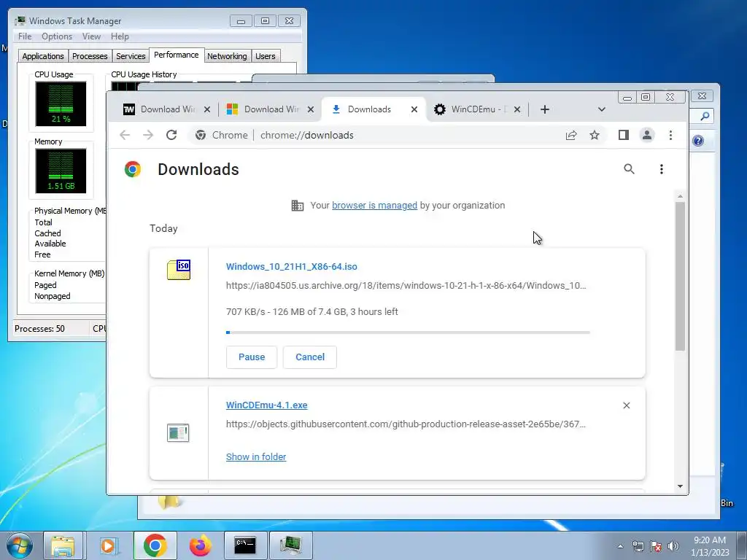Click the background window's search magnifier icon
This screenshot has height=560, width=747.
[x=705, y=116]
